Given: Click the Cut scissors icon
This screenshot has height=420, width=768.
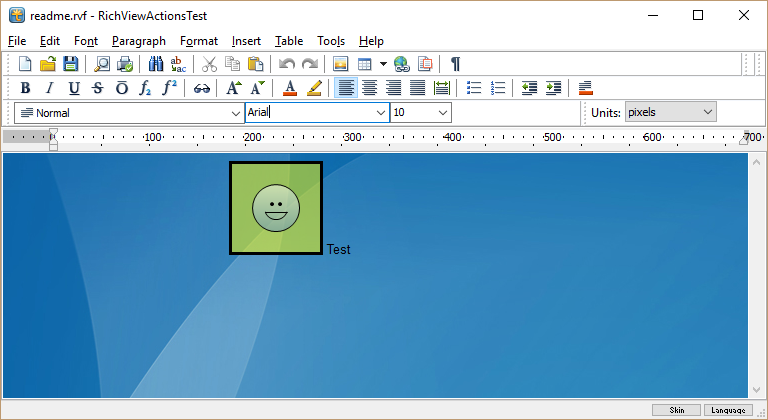Looking at the screenshot, I should point(210,64).
